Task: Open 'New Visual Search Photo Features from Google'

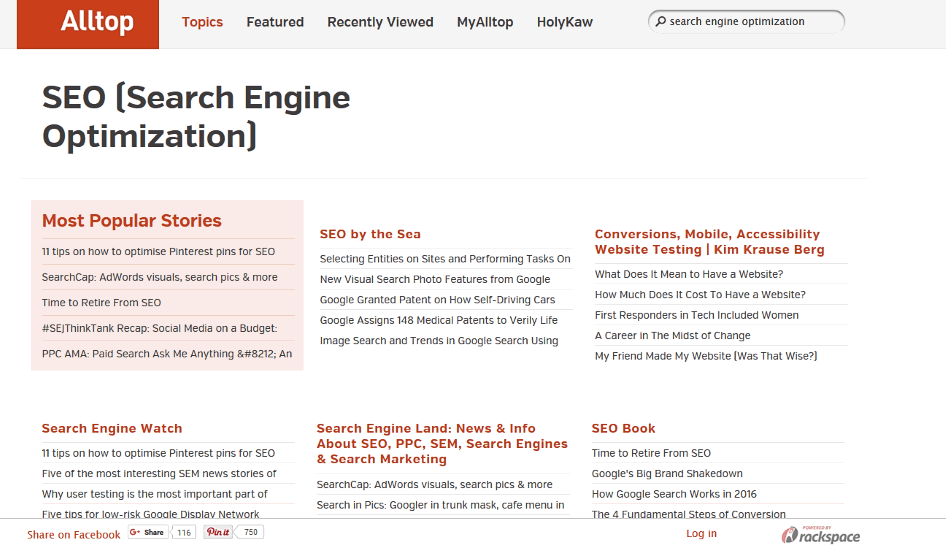Action: [x=435, y=279]
